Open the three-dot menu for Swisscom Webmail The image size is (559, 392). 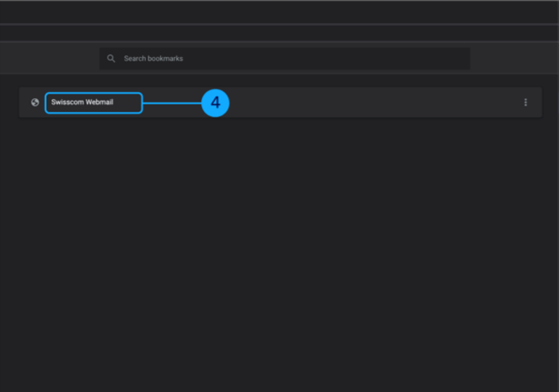(525, 102)
